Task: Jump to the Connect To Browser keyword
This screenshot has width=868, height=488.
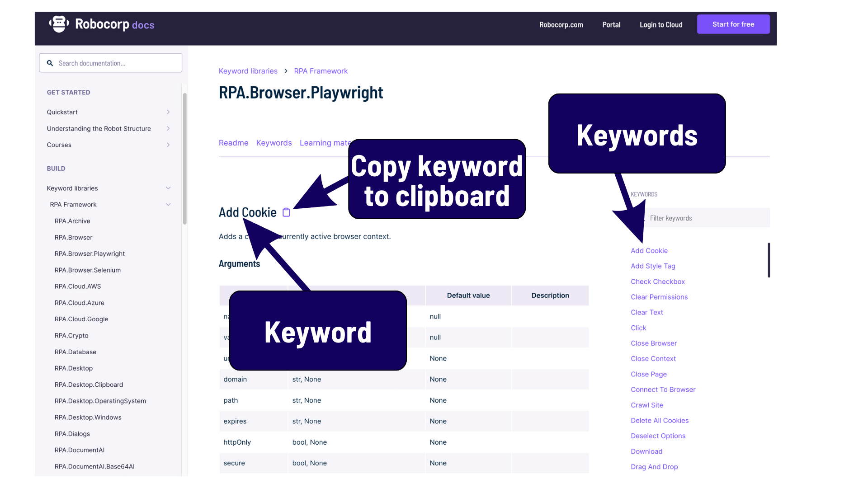Action: 663,389
